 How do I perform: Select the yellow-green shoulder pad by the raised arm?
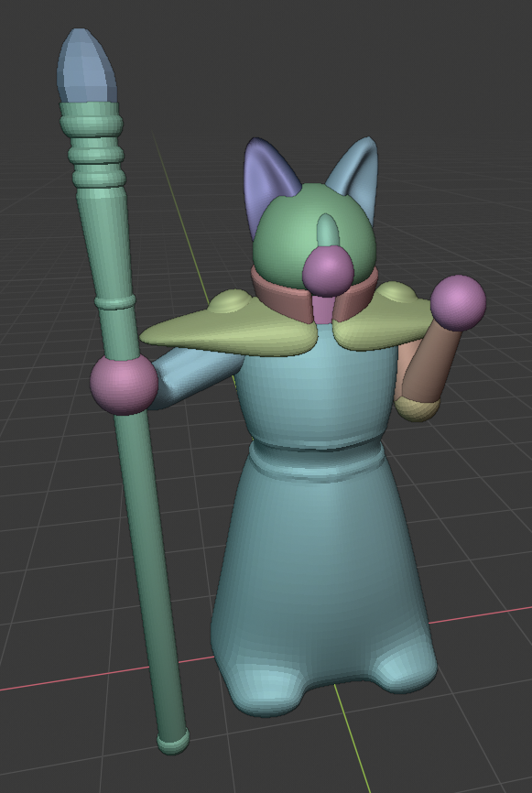point(385,320)
